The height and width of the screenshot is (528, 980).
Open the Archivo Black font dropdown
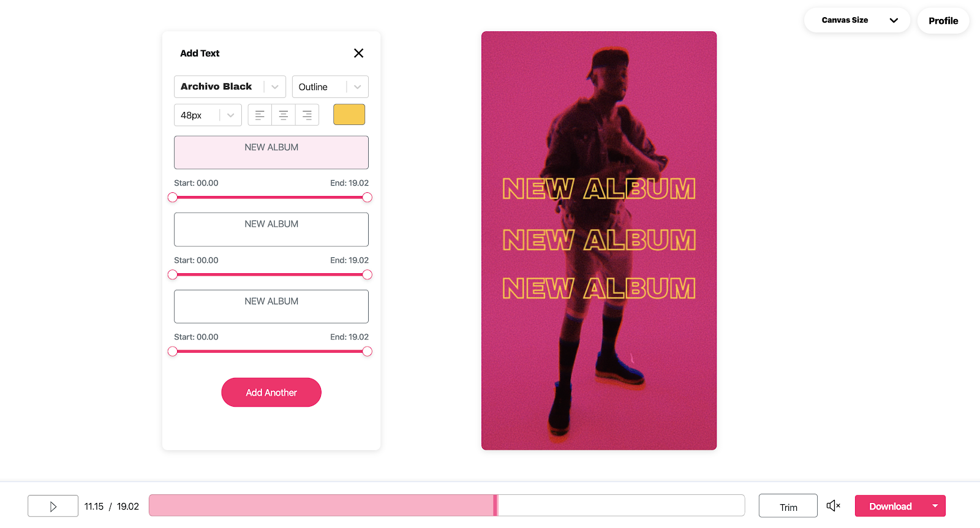tap(230, 87)
